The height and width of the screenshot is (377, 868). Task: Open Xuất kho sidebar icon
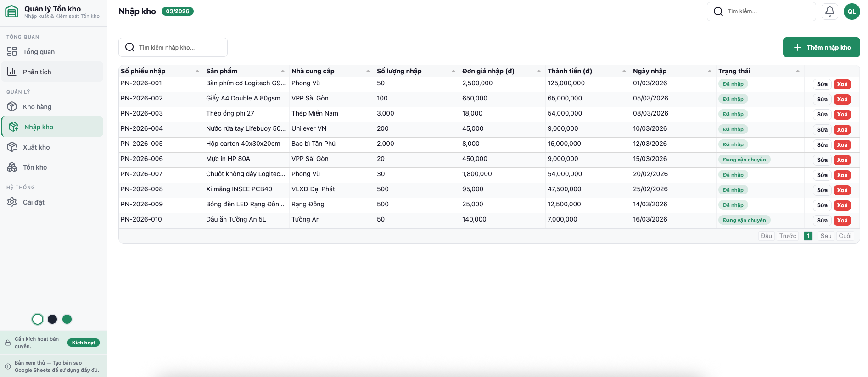[x=12, y=147]
